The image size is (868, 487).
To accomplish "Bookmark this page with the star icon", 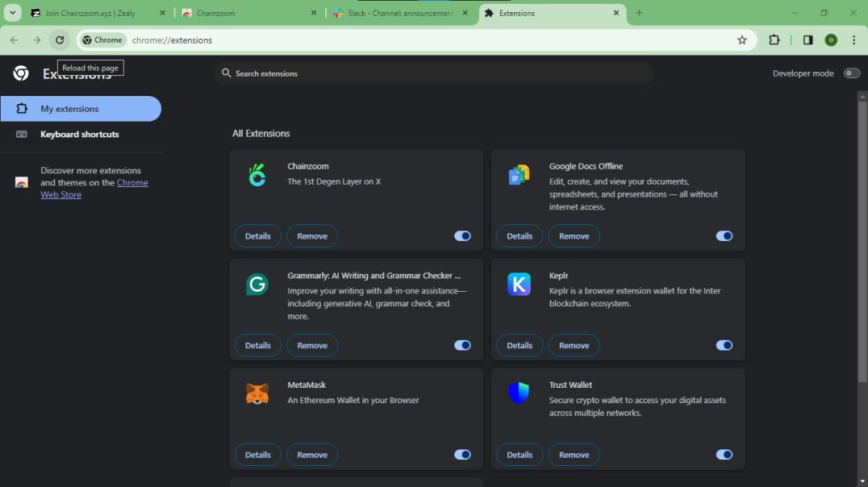I will pyautogui.click(x=742, y=40).
